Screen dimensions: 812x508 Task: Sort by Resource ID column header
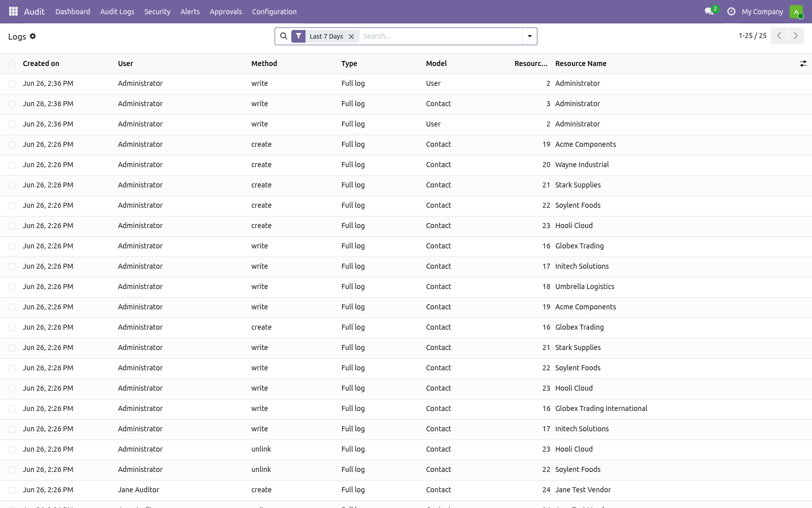531,63
